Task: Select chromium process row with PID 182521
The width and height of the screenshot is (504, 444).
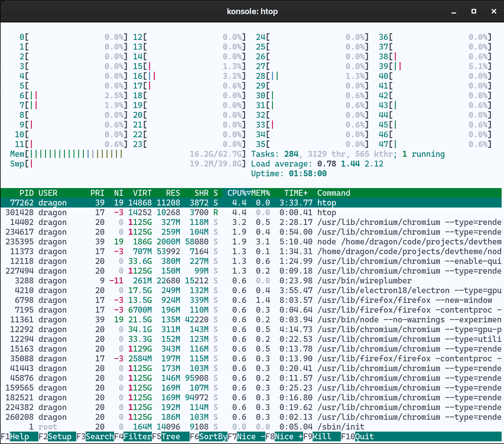Action: click(251, 398)
